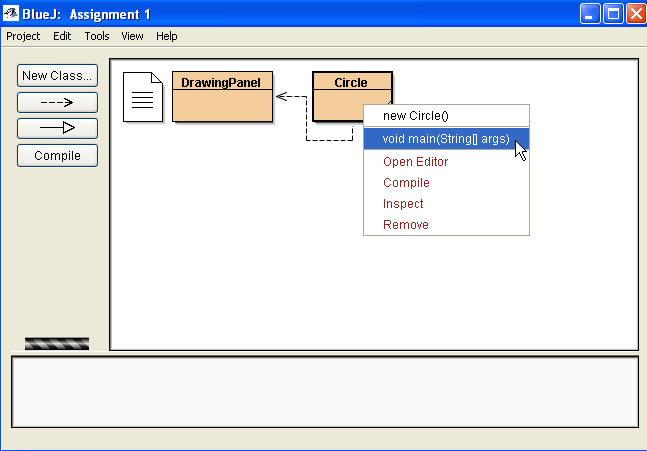The width and height of the screenshot is (647, 451).
Task: Open the Project menu
Action: click(23, 36)
